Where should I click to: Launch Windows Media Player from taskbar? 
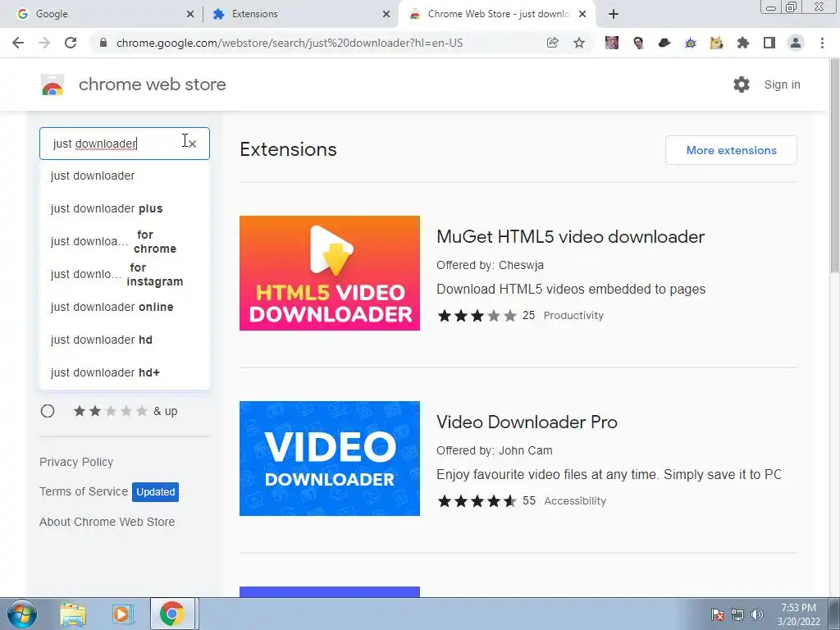(122, 614)
